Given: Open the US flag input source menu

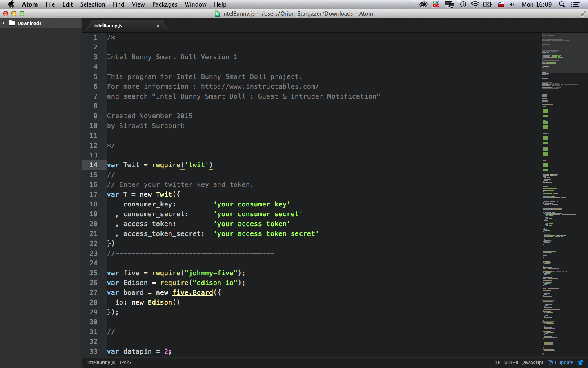Looking at the screenshot, I should [x=501, y=4].
